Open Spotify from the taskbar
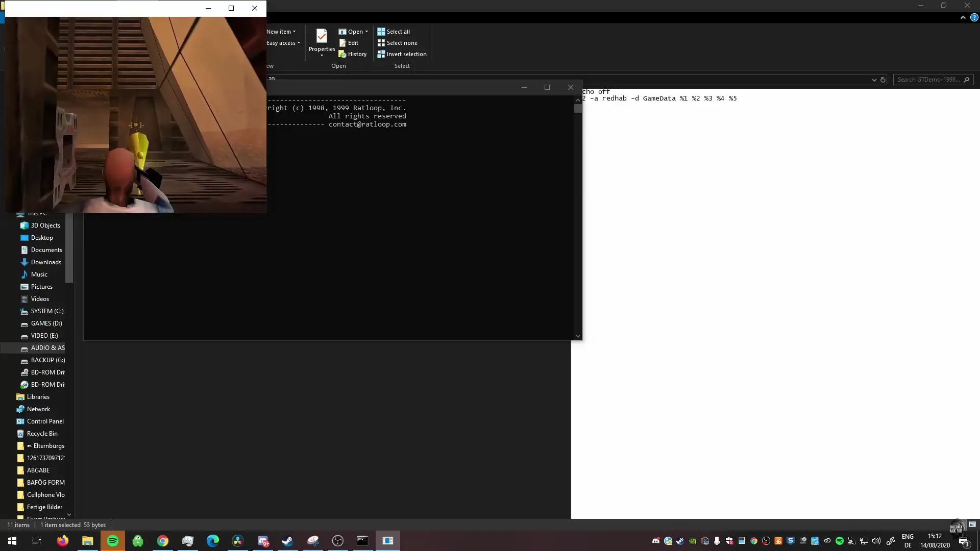The width and height of the screenshot is (980, 551). [112, 541]
